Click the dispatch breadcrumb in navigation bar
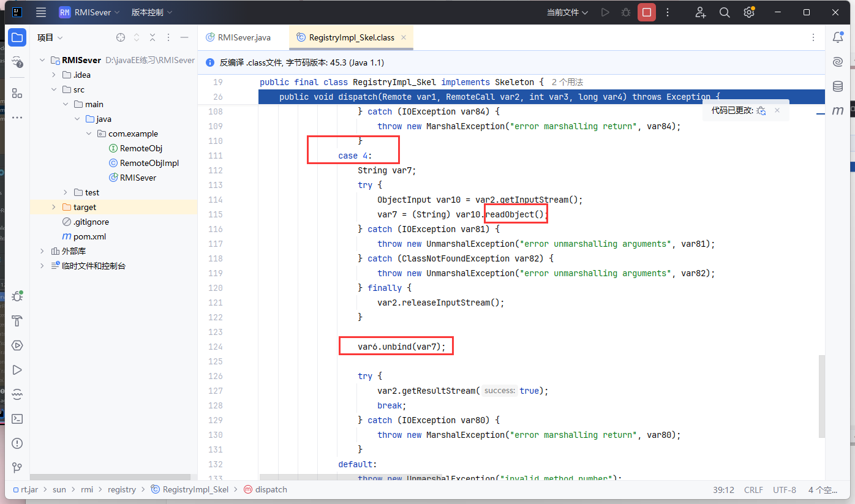Image resolution: width=855 pixels, height=504 pixels. (271, 489)
